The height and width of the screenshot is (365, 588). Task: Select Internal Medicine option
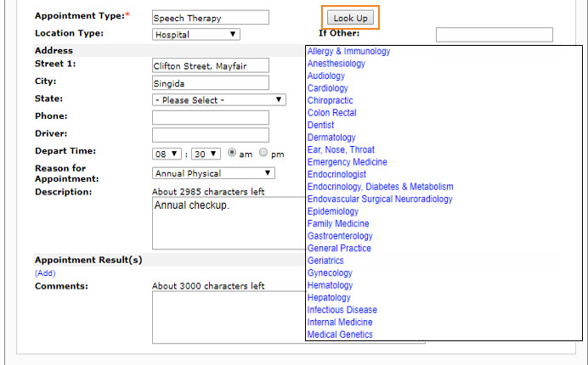click(x=340, y=323)
